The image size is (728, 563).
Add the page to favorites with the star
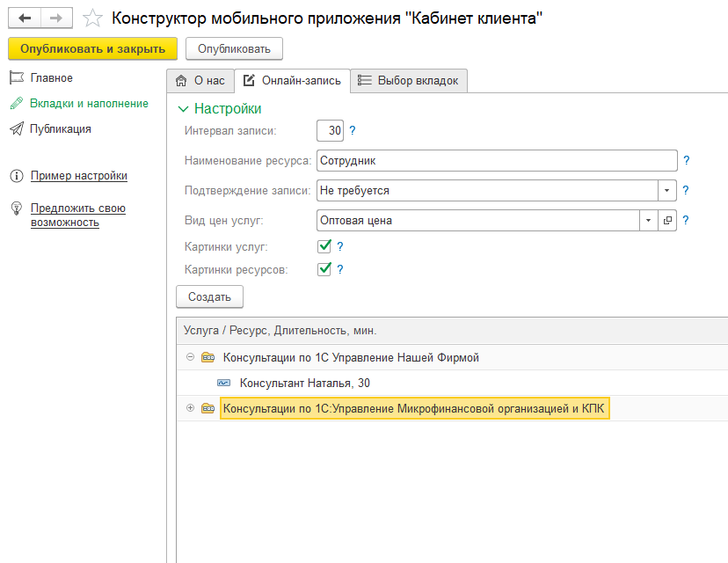[91, 18]
